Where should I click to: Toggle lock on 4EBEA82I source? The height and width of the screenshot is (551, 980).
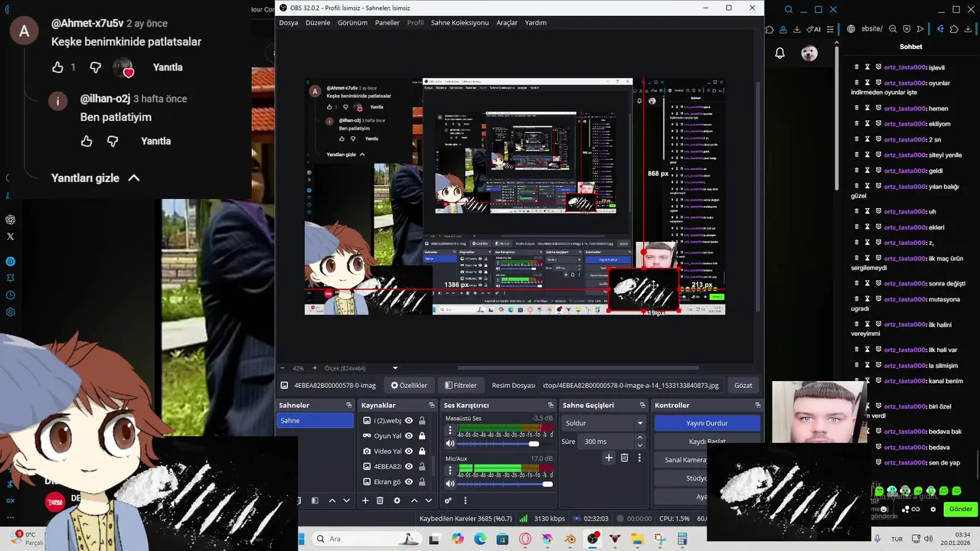tap(422, 467)
